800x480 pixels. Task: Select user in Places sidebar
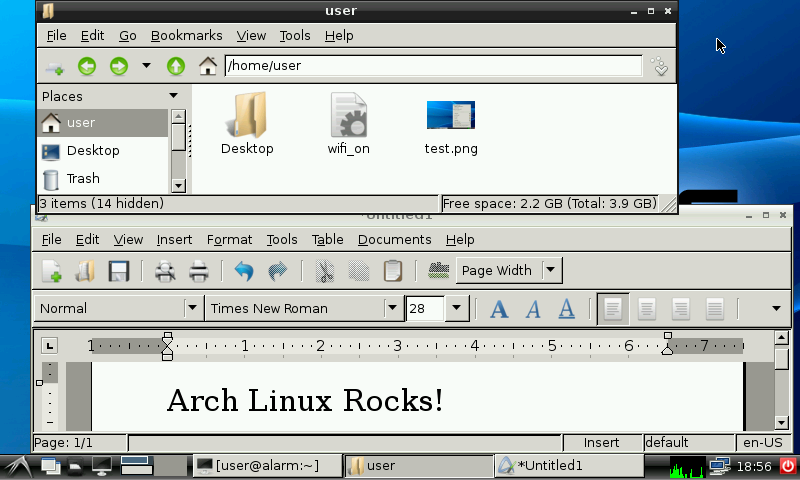point(103,123)
